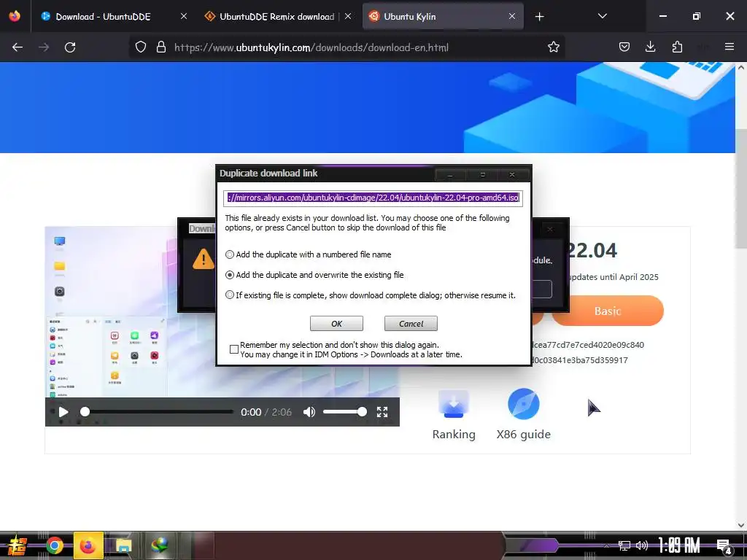
Task: Open Internet Download Manager taskbar icon
Action: point(160,545)
